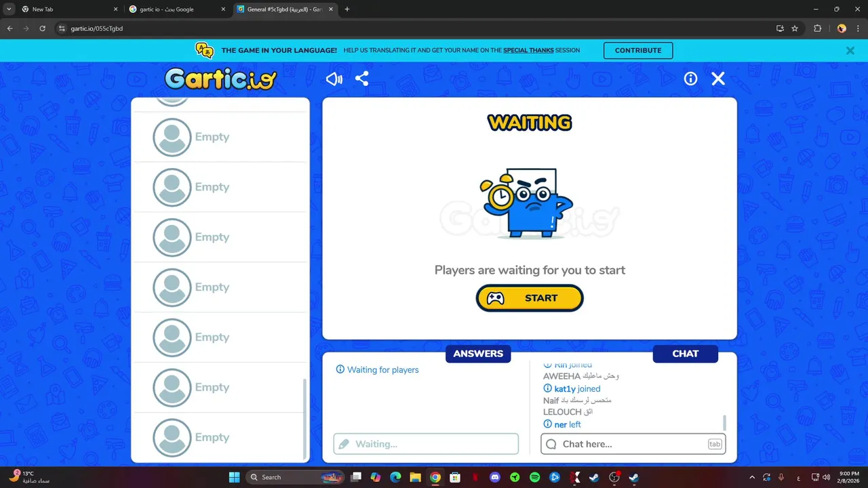868x488 pixels.
Task: Open the Windows Start menu
Action: [234, 477]
